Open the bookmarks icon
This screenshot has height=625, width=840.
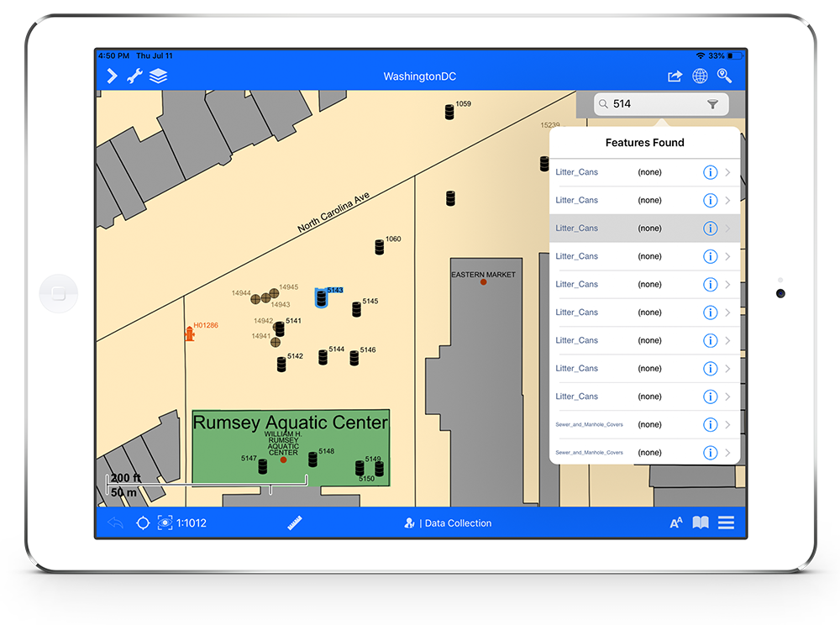pyautogui.click(x=701, y=523)
